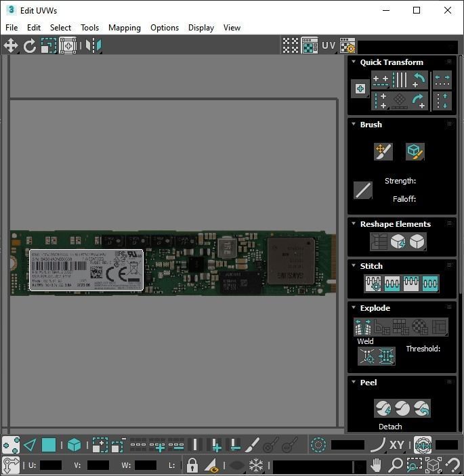Viewport: 464px width, 476px height.
Task: Enable Vertex subobject mode
Action: pyautogui.click(x=11, y=446)
